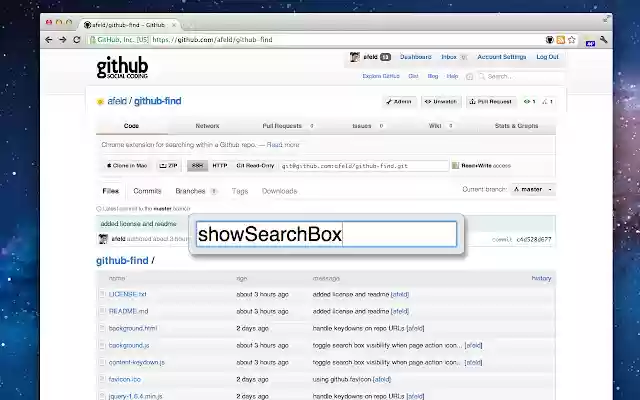Click the page action icon in address bar
This screenshot has width=640, height=400.
[x=590, y=42]
